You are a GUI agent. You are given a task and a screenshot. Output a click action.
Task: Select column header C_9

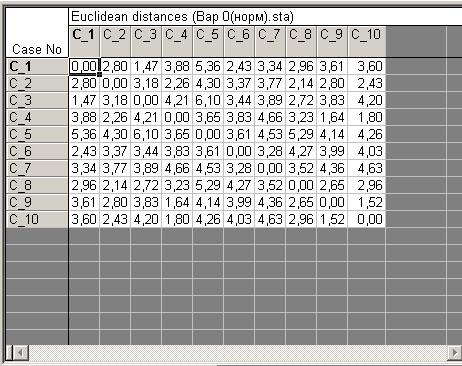pos(332,41)
